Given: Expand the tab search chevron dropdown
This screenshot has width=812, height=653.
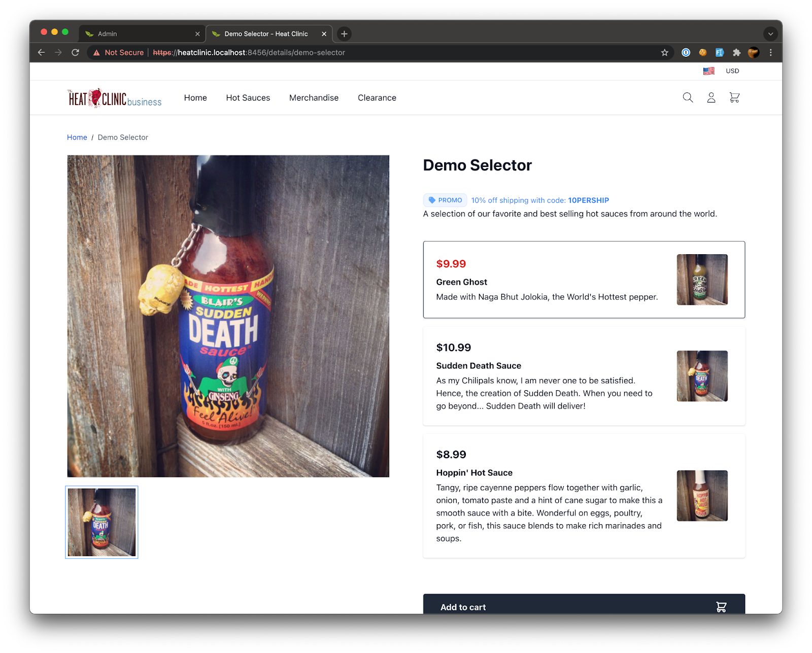Looking at the screenshot, I should tap(770, 34).
